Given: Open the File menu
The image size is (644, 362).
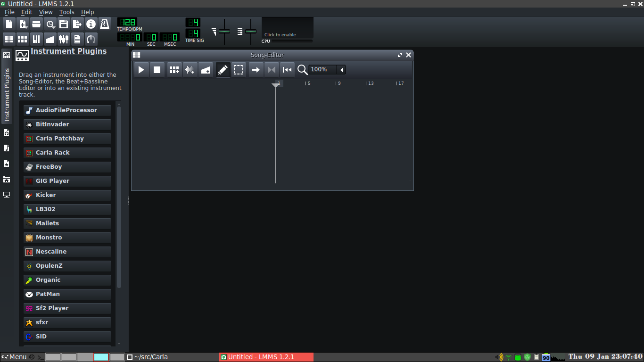Looking at the screenshot, I should pos(9,12).
